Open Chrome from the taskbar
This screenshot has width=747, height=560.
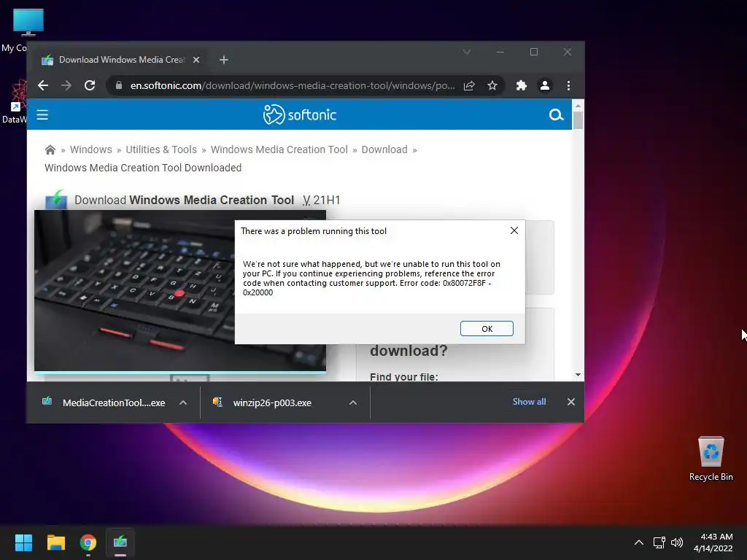[x=88, y=542]
